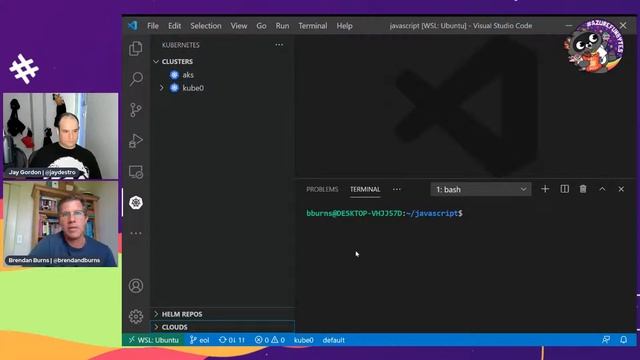Screen dimensions: 640x360
Task: Select the kube0 cluster label
Action: pyautogui.click(x=193, y=88)
